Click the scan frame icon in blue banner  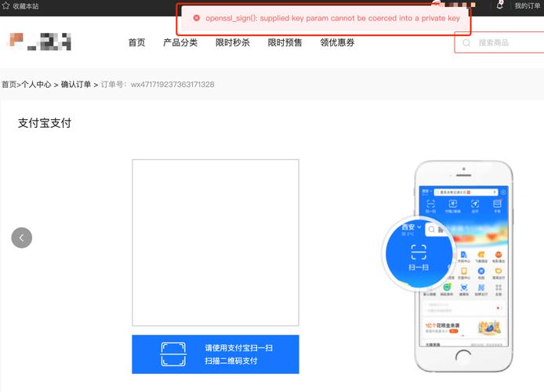coord(173,354)
